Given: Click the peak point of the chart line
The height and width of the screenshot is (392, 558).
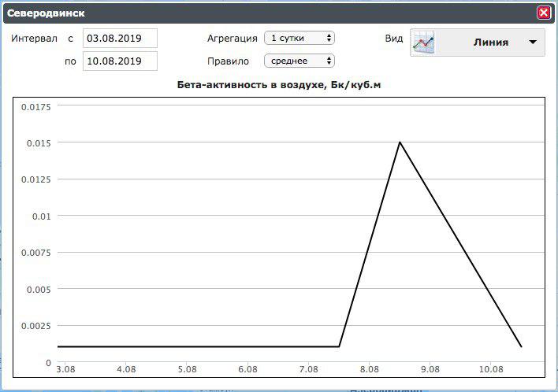Looking at the screenshot, I should point(400,142).
